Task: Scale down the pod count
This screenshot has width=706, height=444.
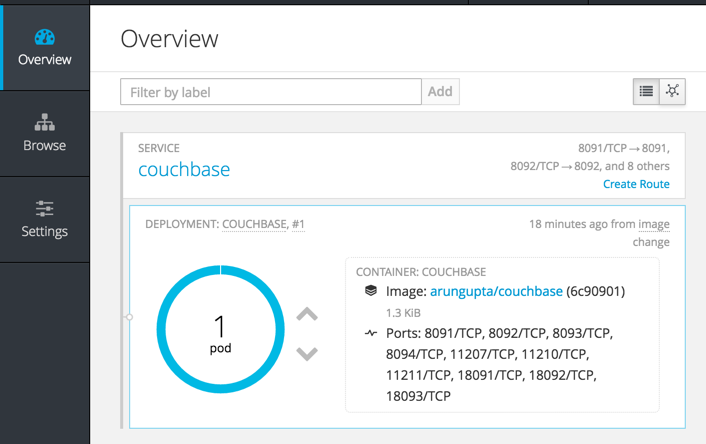Action: pyautogui.click(x=307, y=353)
